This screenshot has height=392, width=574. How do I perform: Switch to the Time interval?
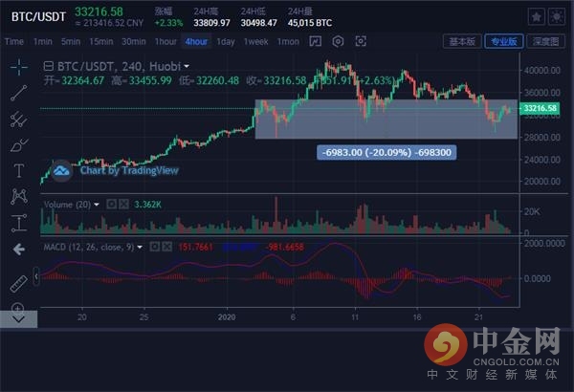[14, 42]
